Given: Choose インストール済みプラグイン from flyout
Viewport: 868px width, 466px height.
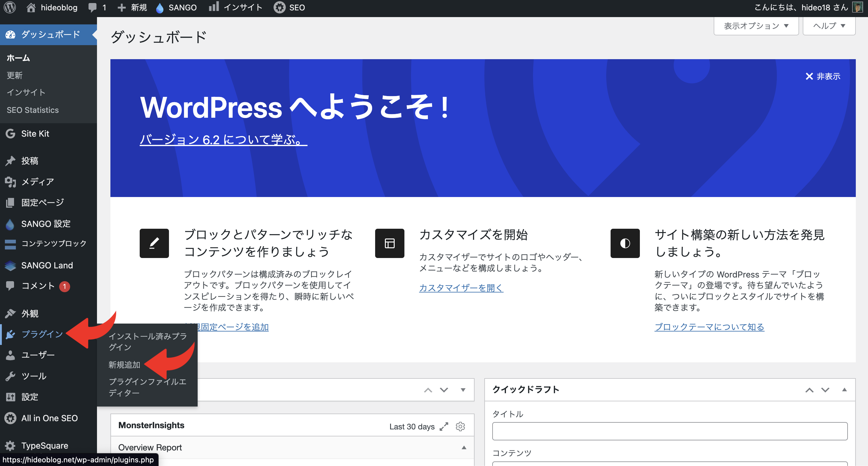Looking at the screenshot, I should click(x=147, y=342).
